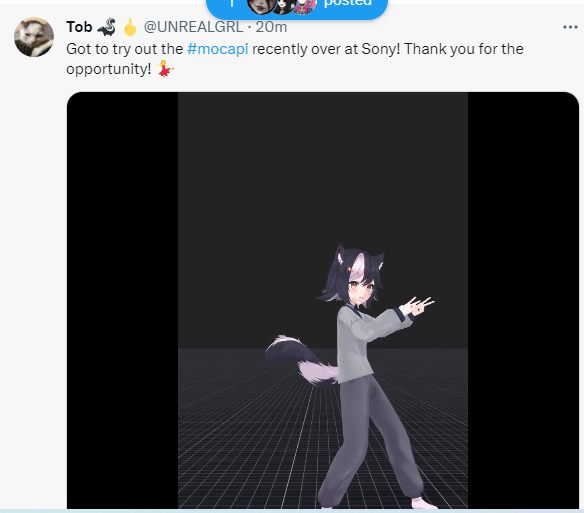The image size is (584, 513).
Task: Click the middle avatar in the posted pill
Action: tap(283, 4)
